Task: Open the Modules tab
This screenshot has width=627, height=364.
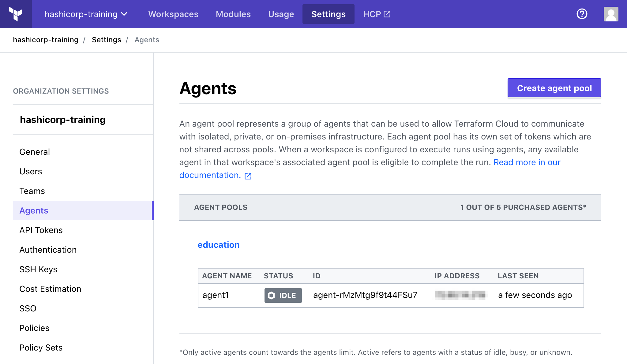Action: pyautogui.click(x=233, y=14)
